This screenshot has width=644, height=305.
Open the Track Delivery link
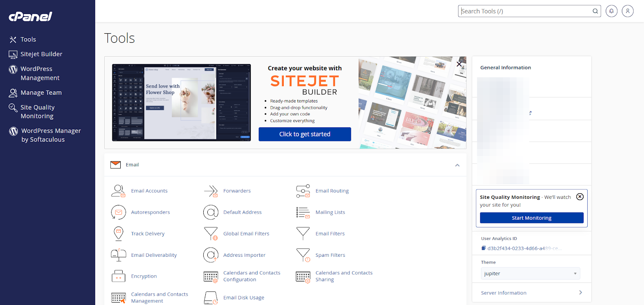tap(148, 233)
